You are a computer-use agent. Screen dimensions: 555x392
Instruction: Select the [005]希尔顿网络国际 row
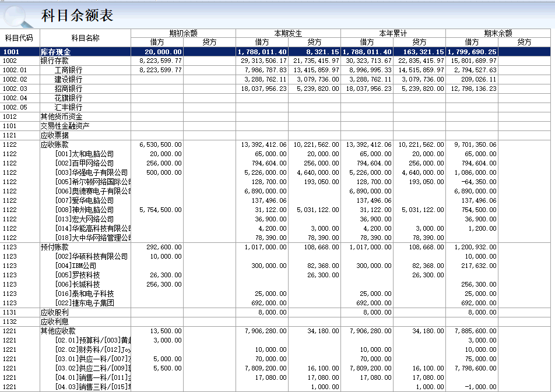275,182
